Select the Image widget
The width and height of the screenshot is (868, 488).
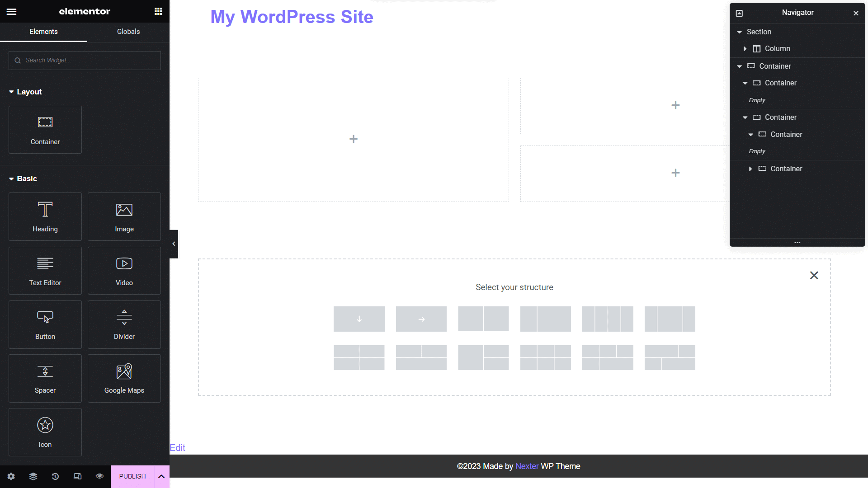(124, 216)
